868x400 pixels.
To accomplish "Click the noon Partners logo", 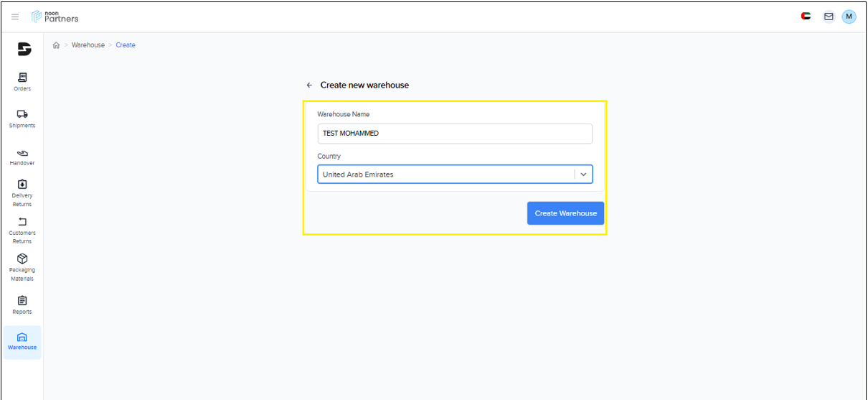I will [55, 17].
